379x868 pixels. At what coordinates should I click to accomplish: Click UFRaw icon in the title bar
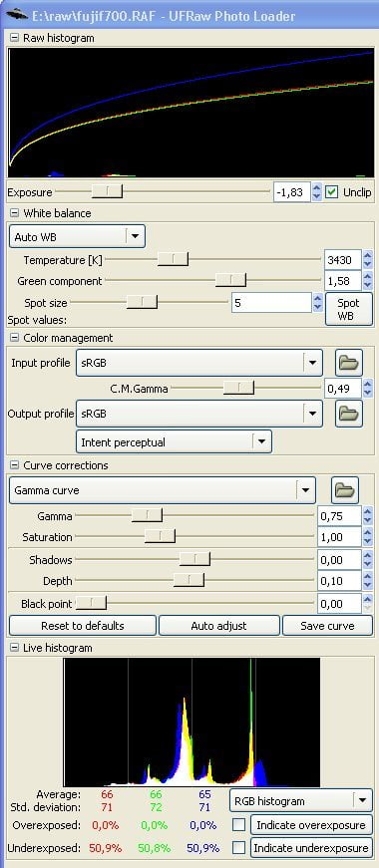pyautogui.click(x=18, y=14)
